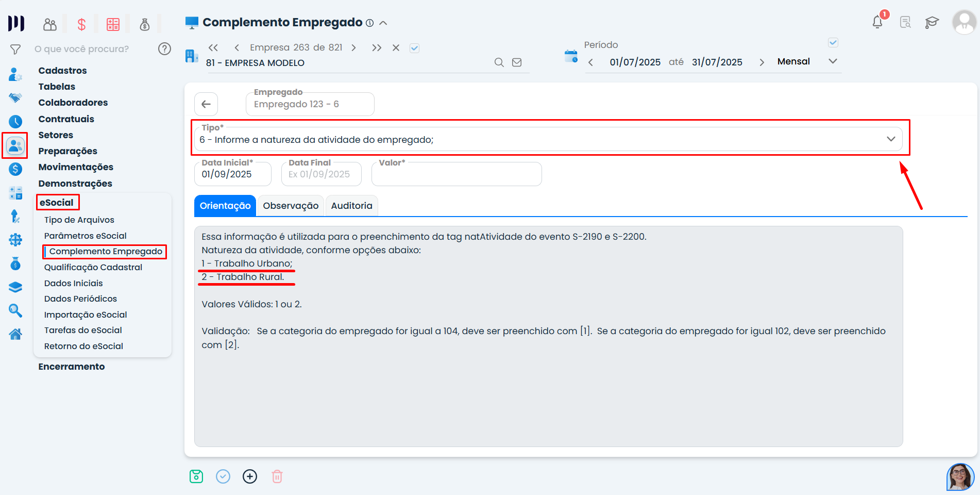
Task: Open Importação eSocial
Action: [x=86, y=315]
